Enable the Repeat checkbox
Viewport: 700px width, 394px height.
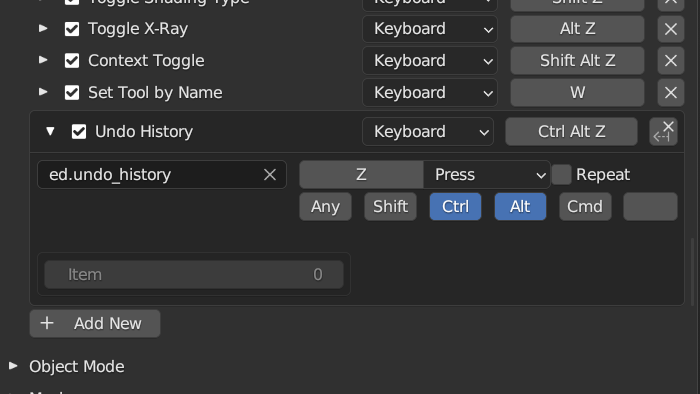562,174
